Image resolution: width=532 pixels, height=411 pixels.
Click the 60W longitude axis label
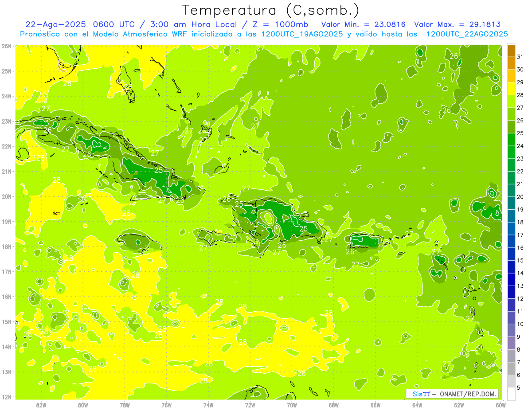point(501,405)
